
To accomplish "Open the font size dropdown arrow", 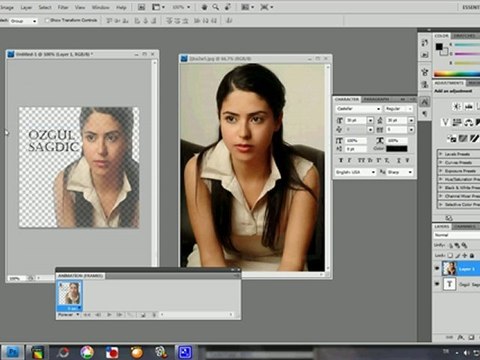I will [370, 120].
